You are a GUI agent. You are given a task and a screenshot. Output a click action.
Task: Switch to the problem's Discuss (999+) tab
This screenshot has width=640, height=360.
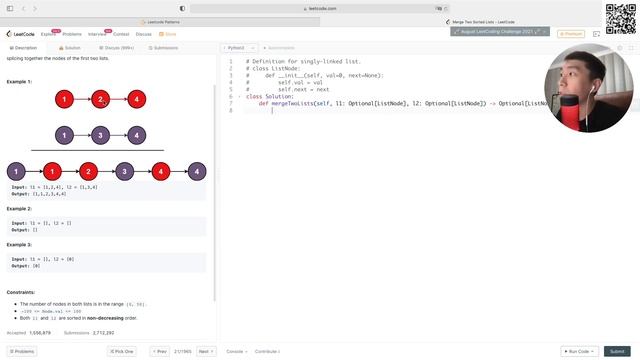coord(116,48)
